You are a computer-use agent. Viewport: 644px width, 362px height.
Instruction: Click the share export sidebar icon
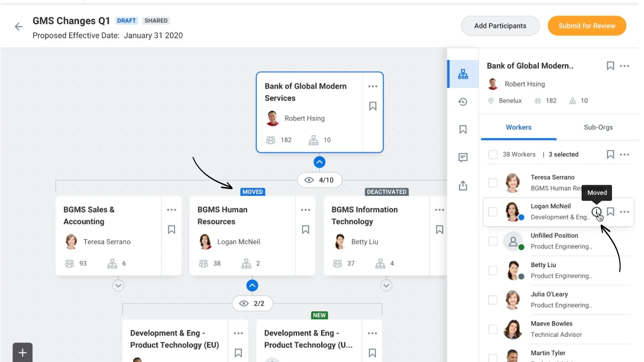463,185
